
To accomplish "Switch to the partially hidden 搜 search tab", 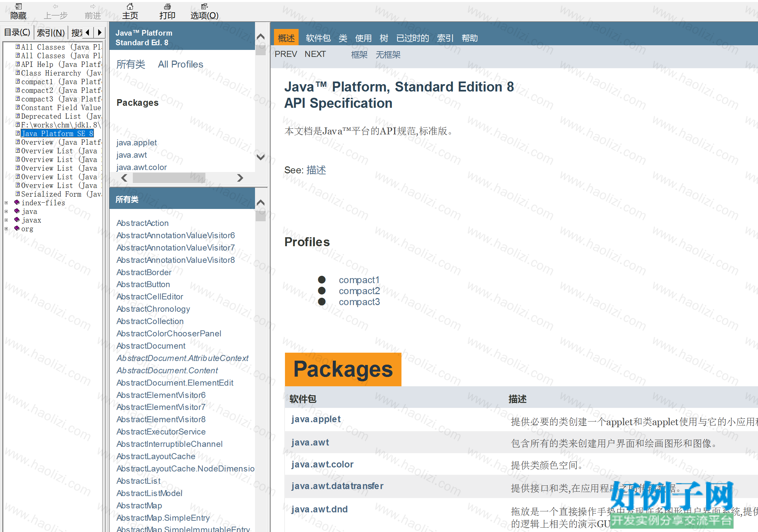I will (x=76, y=33).
